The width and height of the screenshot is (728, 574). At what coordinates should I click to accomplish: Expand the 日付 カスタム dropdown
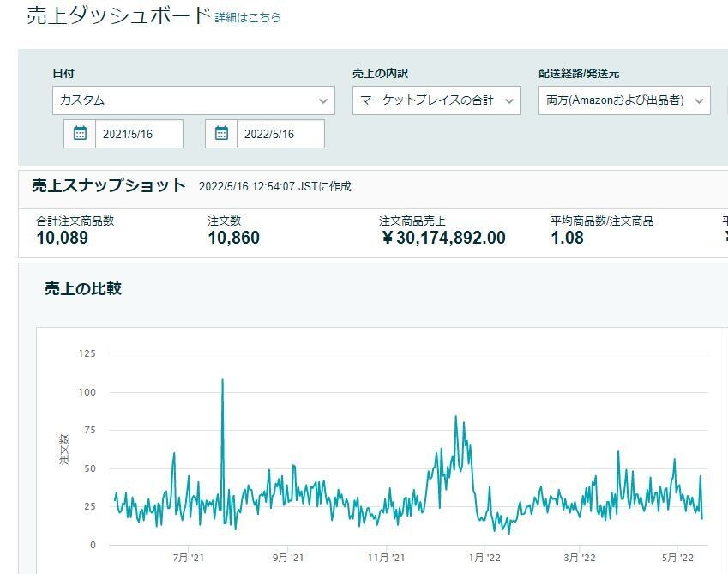pos(194,100)
